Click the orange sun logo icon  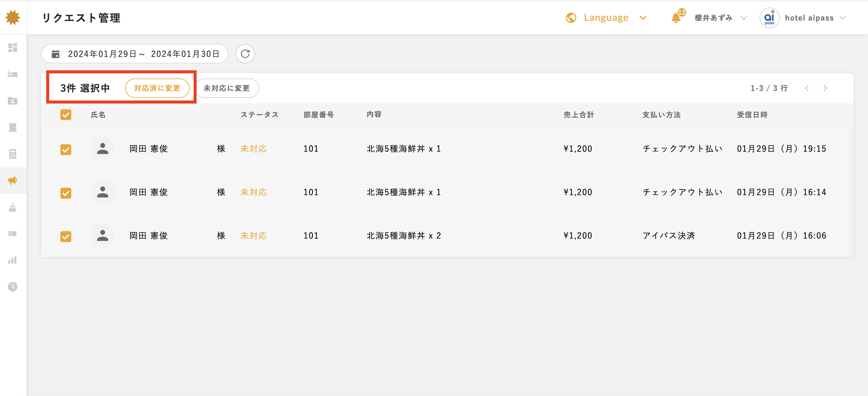[13, 18]
